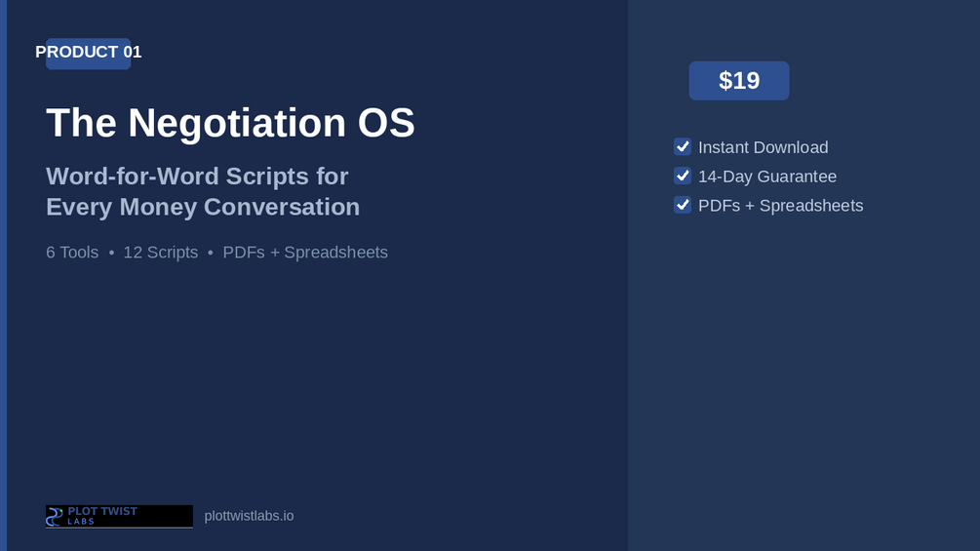Image resolution: width=980 pixels, height=551 pixels.
Task: Click the bullet between 12 Scripts and PDFs
Action: [211, 253]
